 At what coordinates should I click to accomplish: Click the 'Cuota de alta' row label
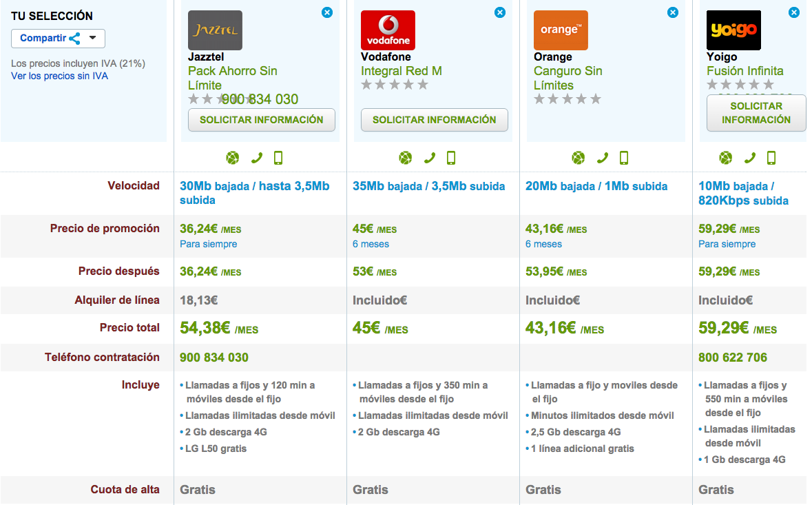click(125, 489)
